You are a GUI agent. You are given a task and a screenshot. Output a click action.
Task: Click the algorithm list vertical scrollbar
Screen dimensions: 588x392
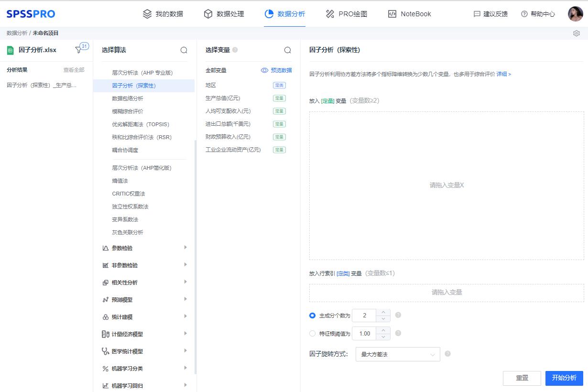[x=195, y=257]
